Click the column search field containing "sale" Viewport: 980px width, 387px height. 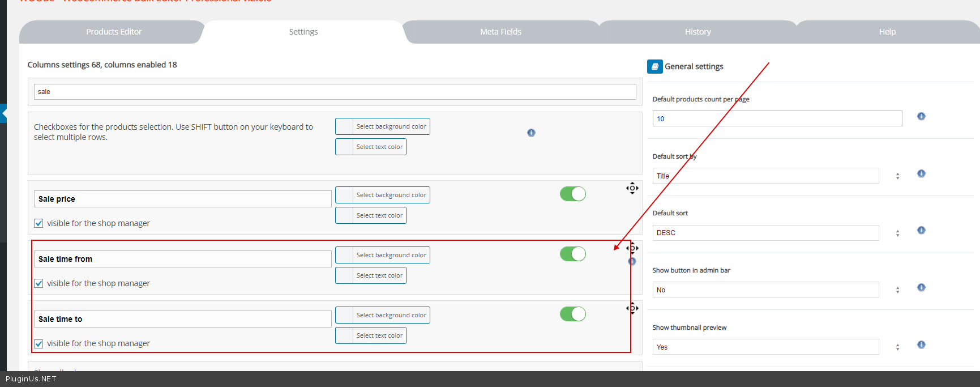point(334,92)
